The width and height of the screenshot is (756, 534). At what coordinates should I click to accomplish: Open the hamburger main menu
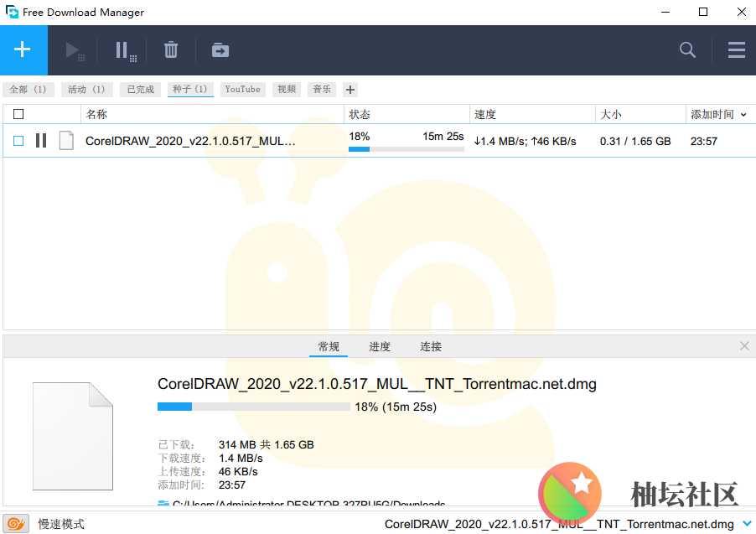click(x=736, y=49)
